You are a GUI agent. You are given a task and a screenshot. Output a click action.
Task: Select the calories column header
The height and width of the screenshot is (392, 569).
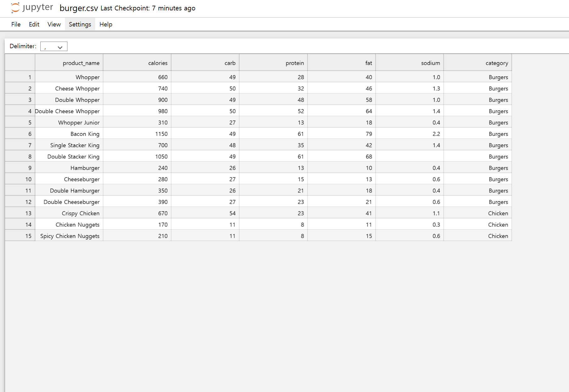pyautogui.click(x=137, y=63)
